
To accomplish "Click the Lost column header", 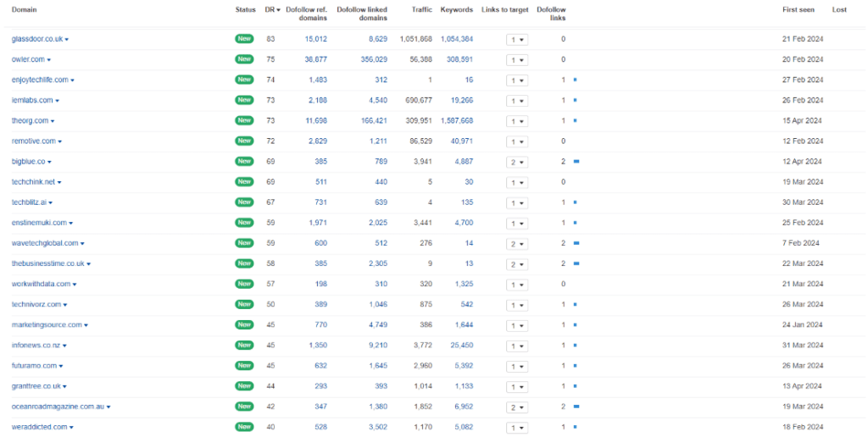I will pos(839,10).
